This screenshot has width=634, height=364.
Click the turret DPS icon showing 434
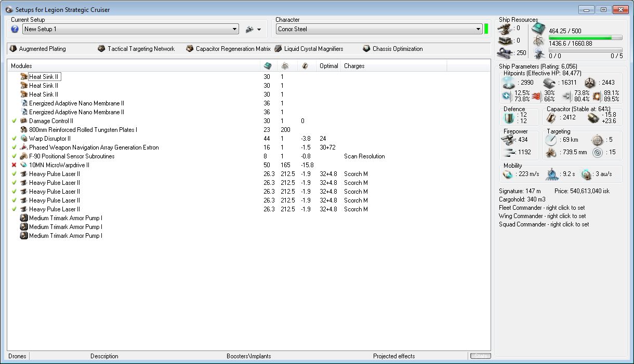(509, 140)
